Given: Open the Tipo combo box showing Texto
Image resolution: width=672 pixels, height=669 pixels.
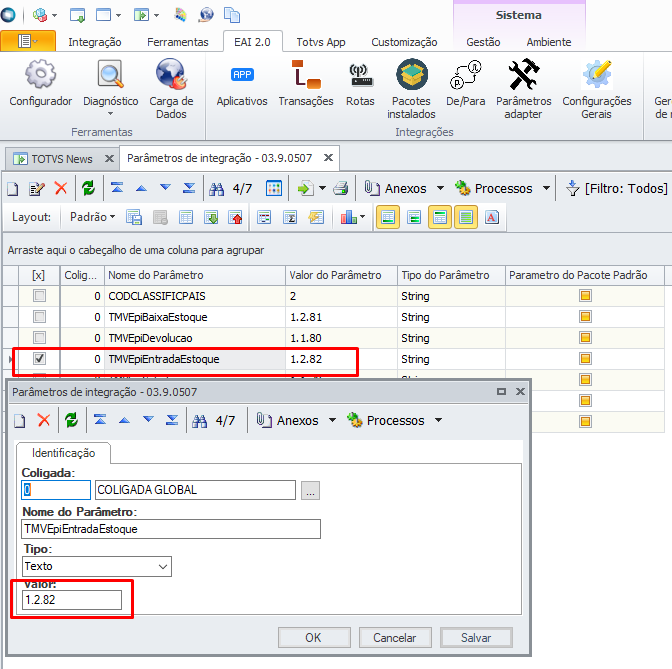Looking at the screenshot, I should pos(97,566).
